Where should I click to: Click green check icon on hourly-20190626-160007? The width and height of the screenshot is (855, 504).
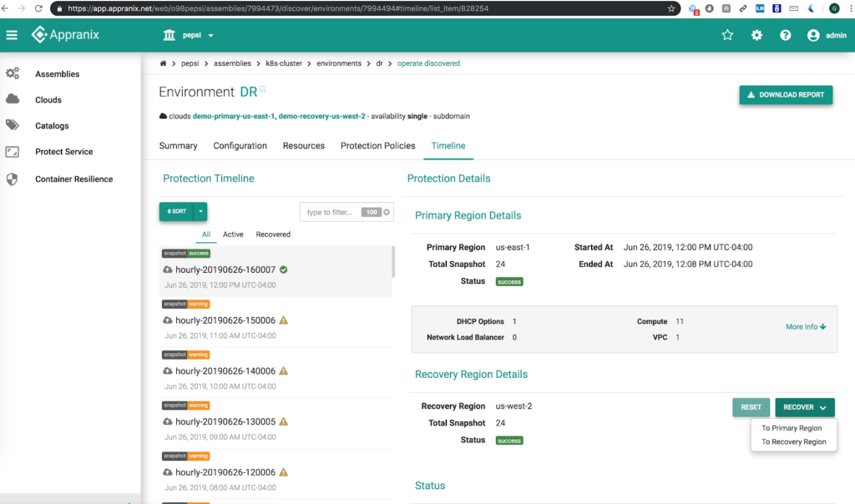pos(284,270)
